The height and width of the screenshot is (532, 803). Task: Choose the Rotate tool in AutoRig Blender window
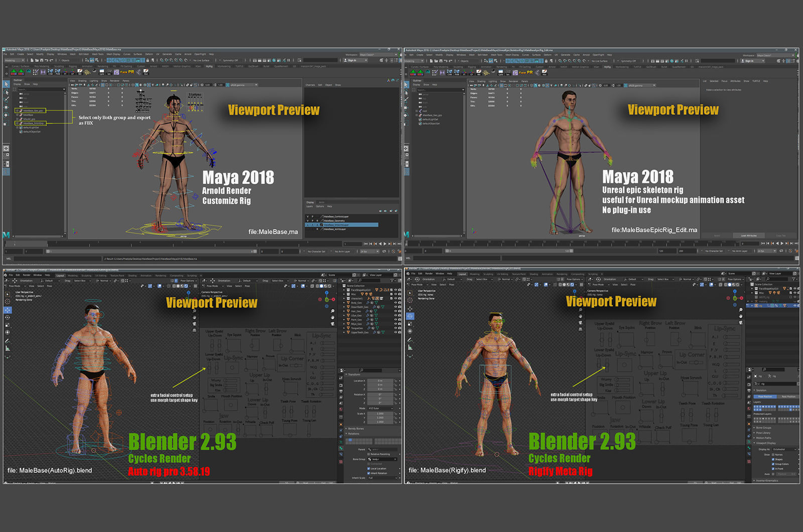[x=7, y=317]
